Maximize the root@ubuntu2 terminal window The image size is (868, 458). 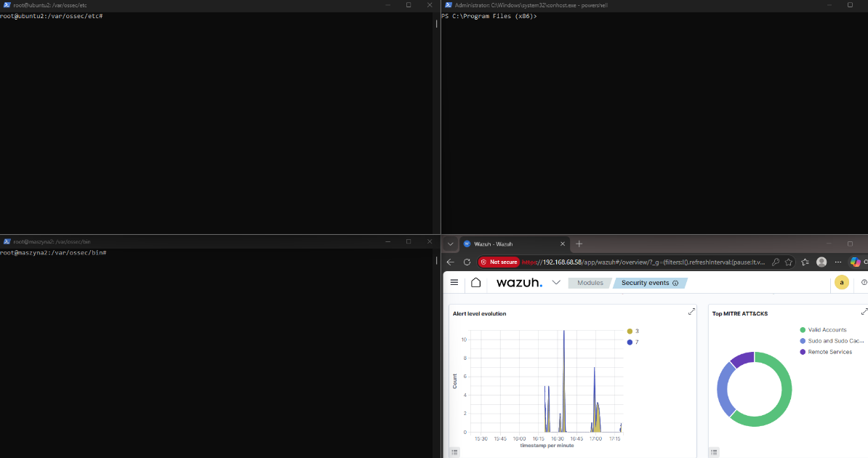409,5
